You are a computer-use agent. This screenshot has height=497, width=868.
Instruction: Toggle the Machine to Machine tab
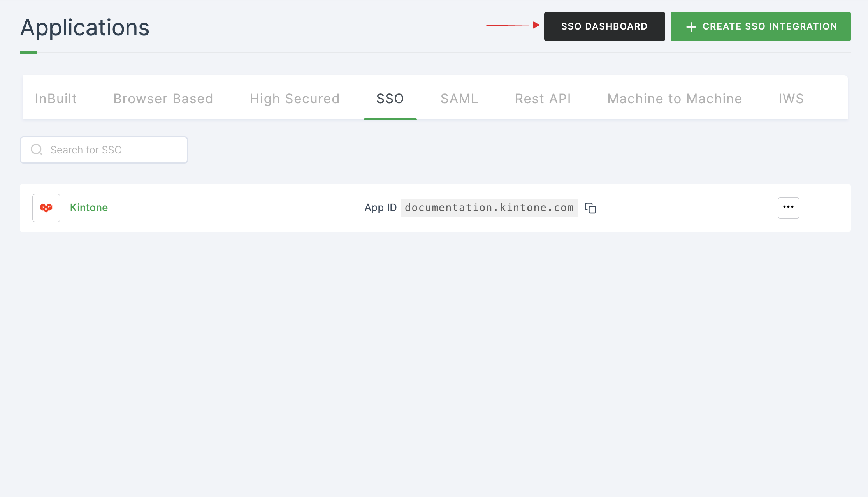pyautogui.click(x=674, y=98)
